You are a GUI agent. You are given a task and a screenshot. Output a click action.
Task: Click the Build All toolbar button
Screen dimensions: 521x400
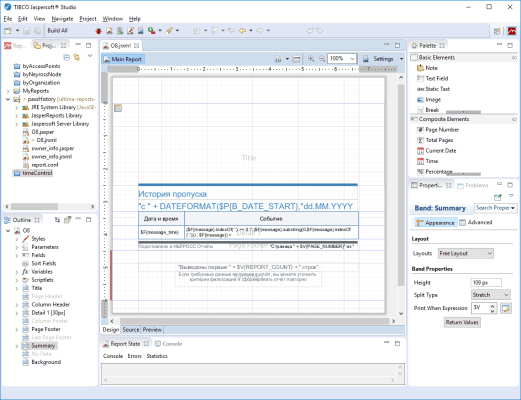pos(57,31)
